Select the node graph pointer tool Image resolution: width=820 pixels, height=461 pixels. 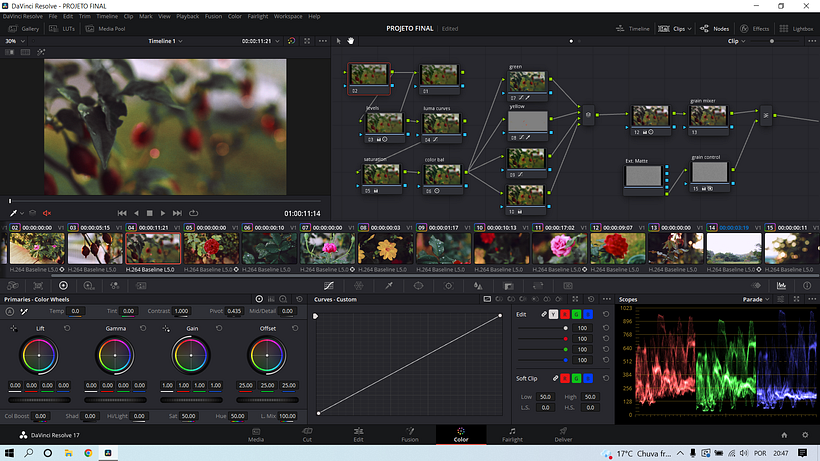click(x=338, y=41)
